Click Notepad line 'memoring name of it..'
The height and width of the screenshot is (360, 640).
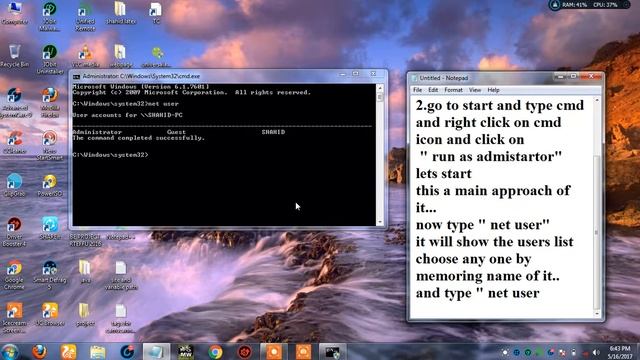click(487, 276)
